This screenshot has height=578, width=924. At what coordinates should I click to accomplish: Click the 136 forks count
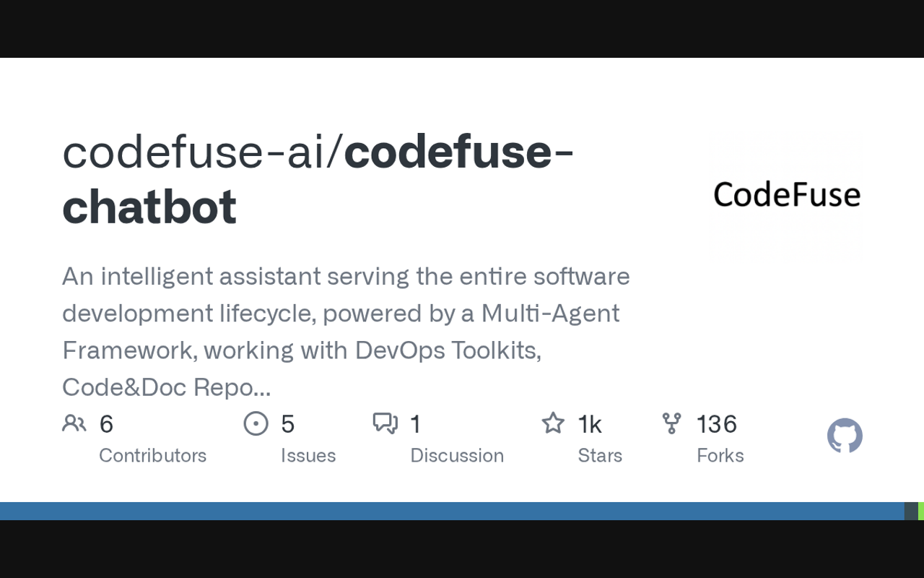(x=716, y=424)
